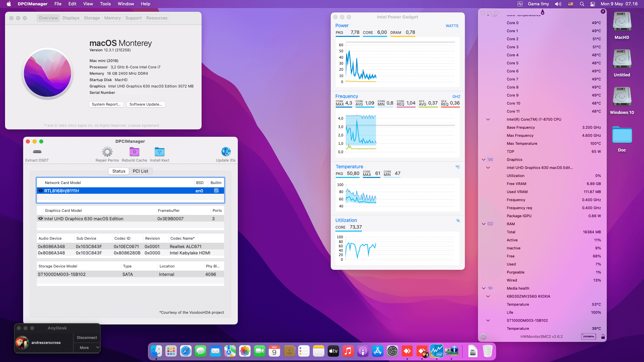
Task: Collapse the ST1000DM003-1SB102 group in HWMonitorSMC2
Action: pos(488,320)
